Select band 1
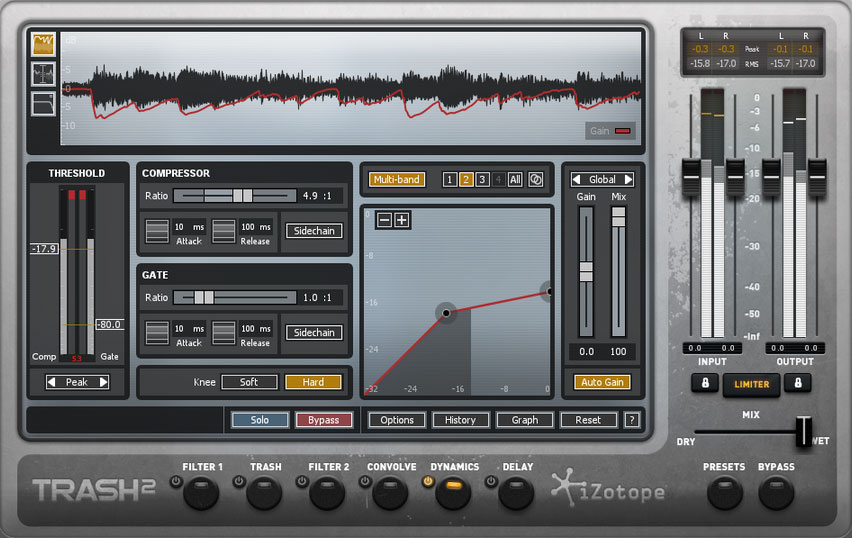 tap(449, 179)
